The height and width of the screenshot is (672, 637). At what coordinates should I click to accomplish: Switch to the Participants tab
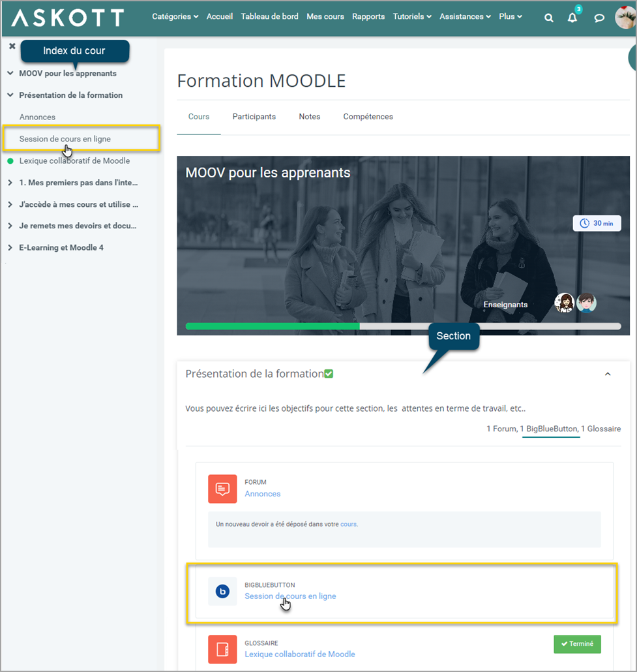coord(254,117)
